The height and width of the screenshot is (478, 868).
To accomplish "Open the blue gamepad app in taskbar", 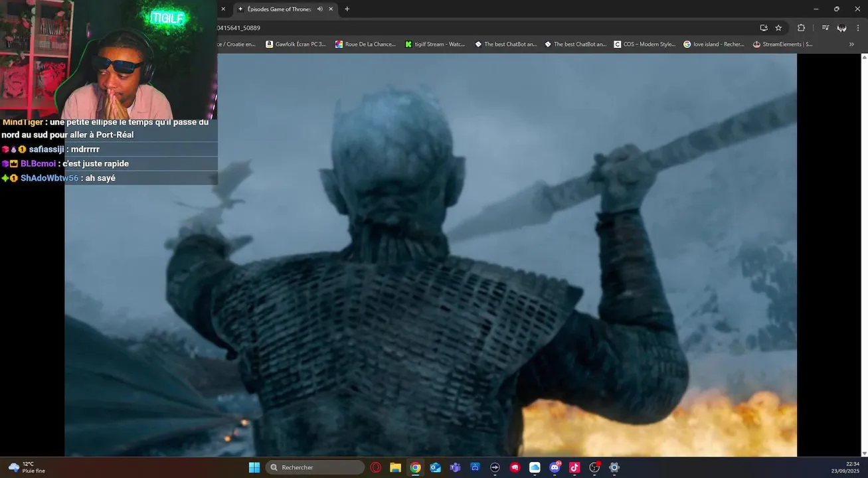I will (x=475, y=467).
